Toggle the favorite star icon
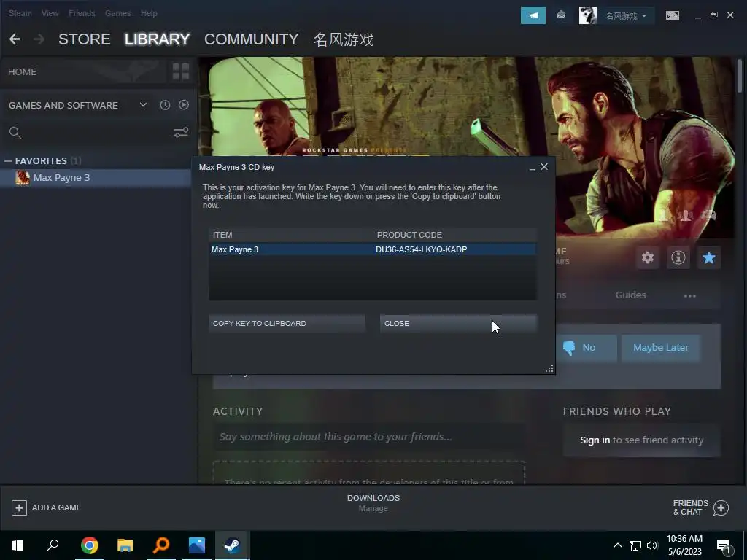The image size is (747, 560). [x=709, y=257]
